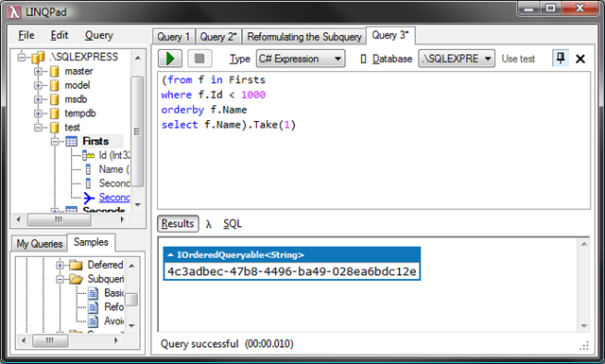
Task: Click the msdb database cylinder icon
Action: click(x=55, y=99)
